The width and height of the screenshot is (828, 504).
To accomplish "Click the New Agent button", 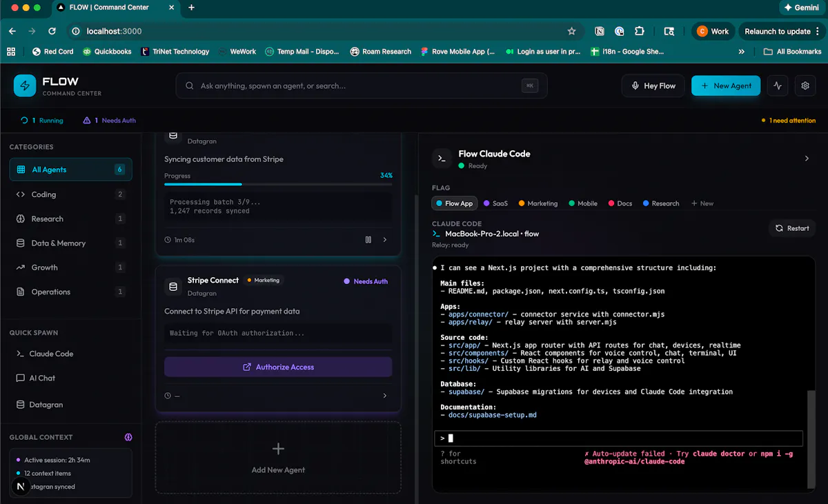I will (726, 85).
